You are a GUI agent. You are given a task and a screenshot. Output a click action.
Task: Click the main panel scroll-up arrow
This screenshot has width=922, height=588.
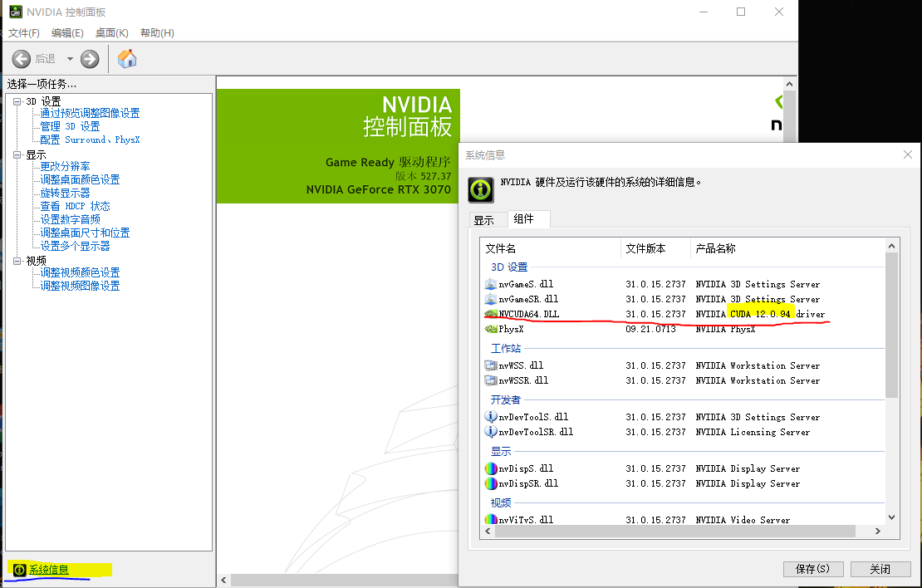point(789,84)
